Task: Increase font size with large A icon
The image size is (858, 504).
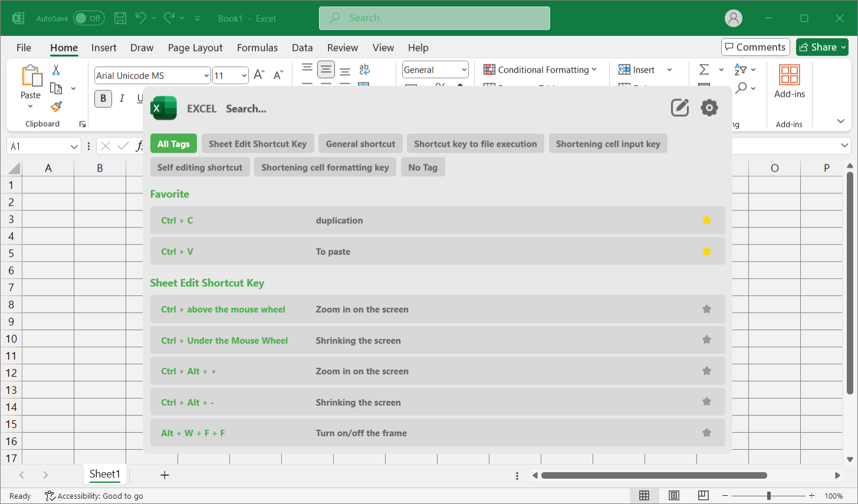Action: click(259, 75)
